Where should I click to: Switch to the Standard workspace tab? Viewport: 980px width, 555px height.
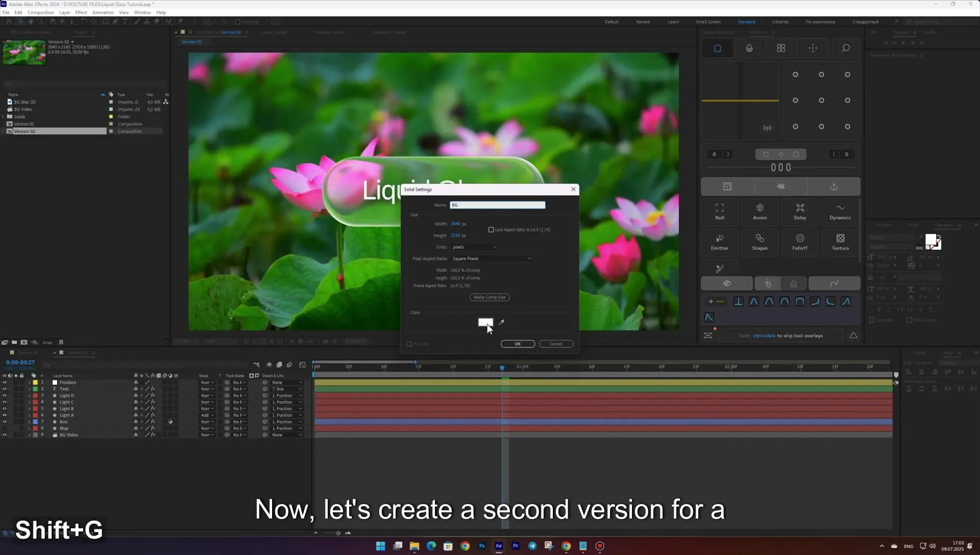coord(746,22)
